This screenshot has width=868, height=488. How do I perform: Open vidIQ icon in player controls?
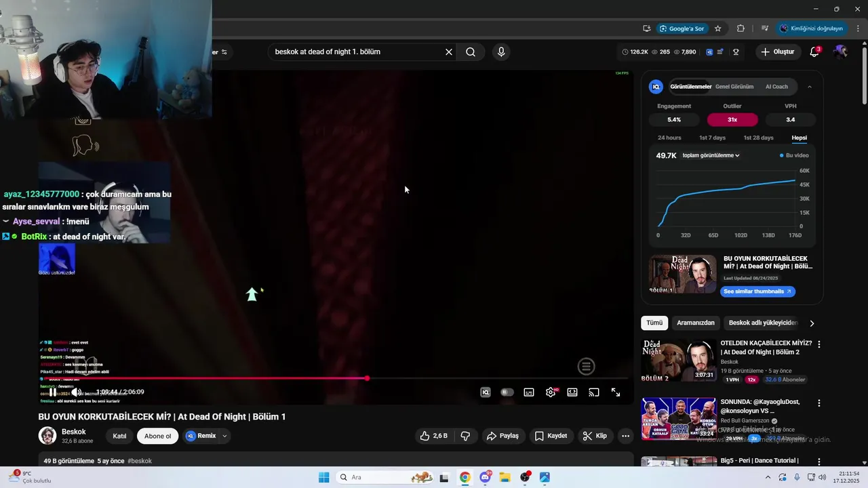(486, 392)
